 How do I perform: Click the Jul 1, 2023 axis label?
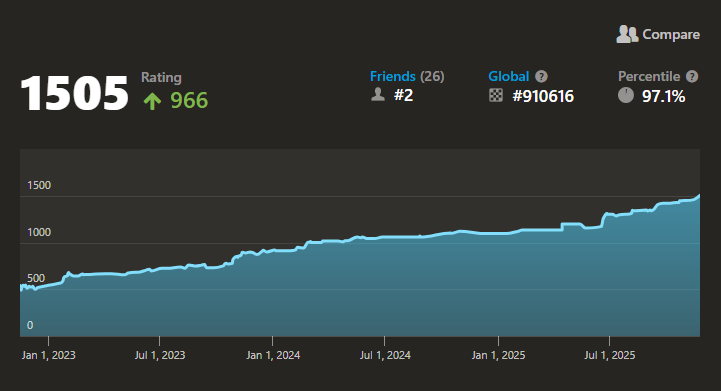pos(160,355)
